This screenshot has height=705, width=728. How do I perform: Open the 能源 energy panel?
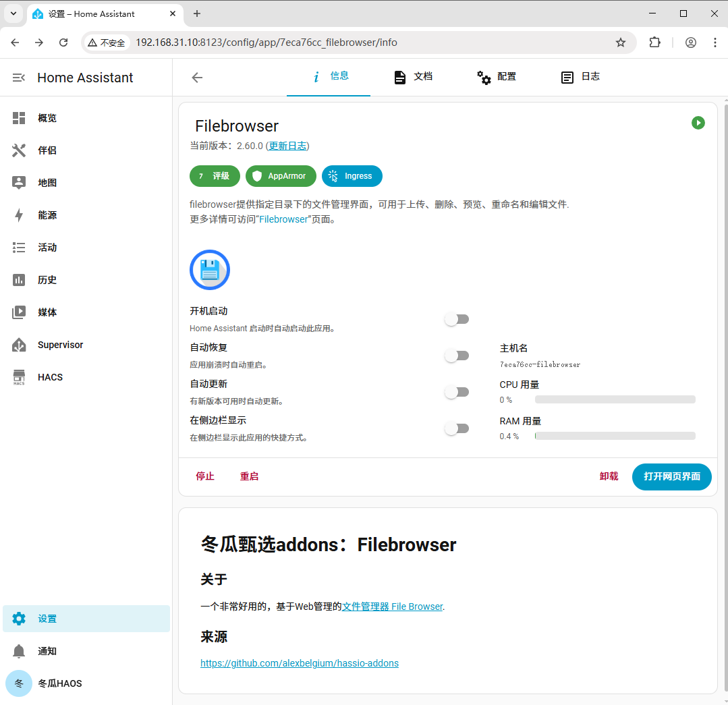coord(86,215)
